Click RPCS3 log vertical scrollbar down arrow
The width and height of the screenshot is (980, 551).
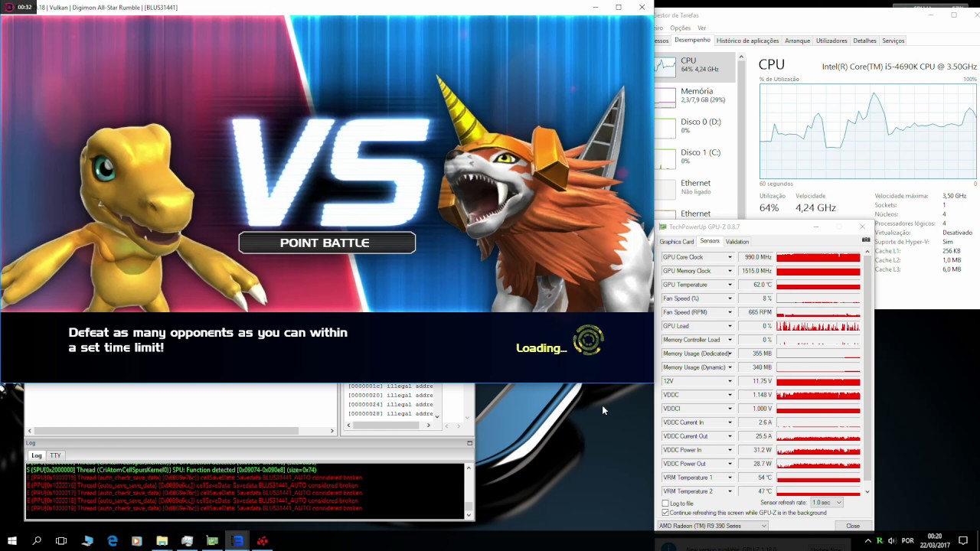[x=469, y=515]
